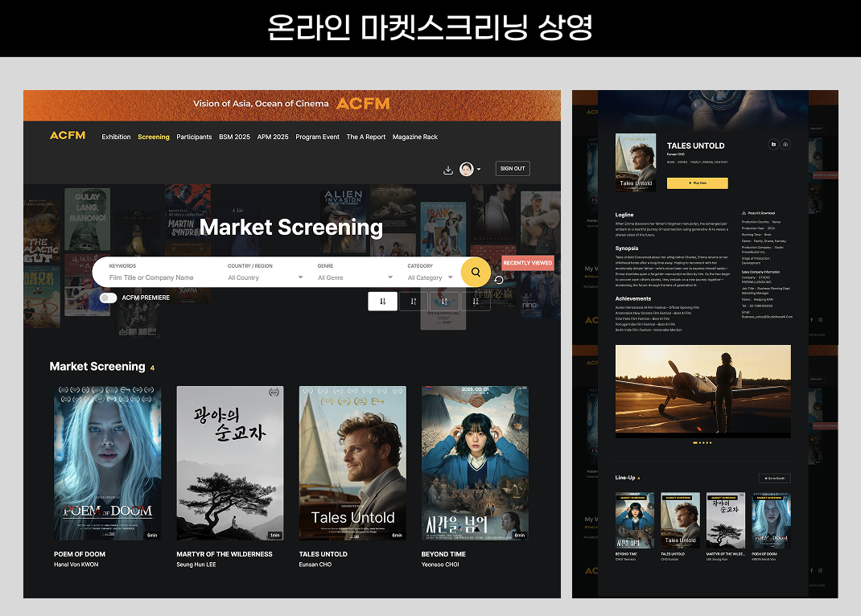The image size is (861, 616).
Task: Toggle the ACFM PREMIERE switch
Action: 108,298
